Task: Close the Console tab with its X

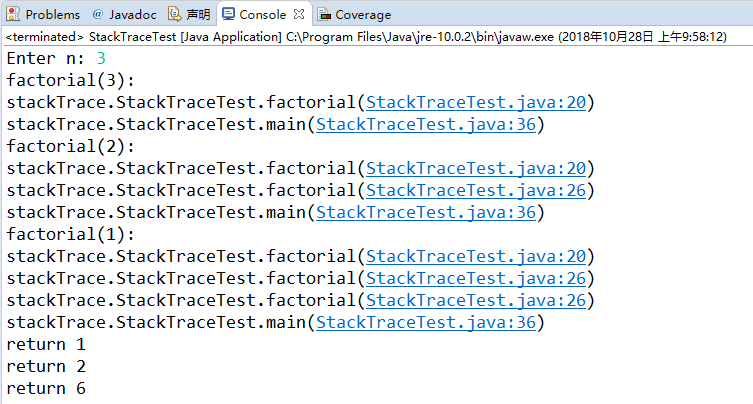Action: click(x=299, y=14)
